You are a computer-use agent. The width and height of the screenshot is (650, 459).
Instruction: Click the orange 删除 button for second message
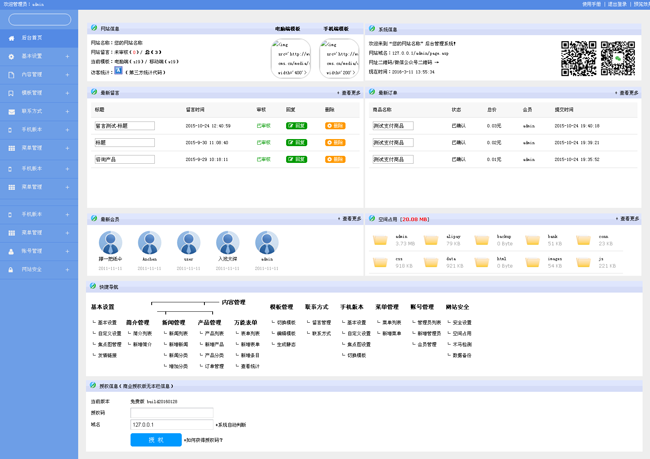[x=335, y=143]
